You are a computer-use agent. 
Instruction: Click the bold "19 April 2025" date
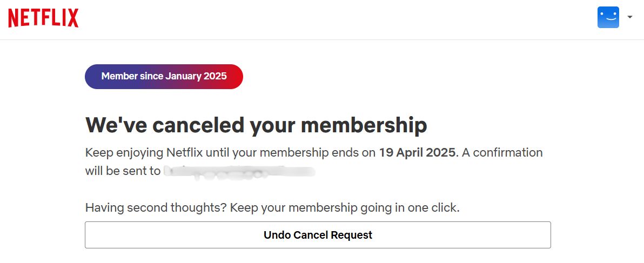[x=417, y=152]
